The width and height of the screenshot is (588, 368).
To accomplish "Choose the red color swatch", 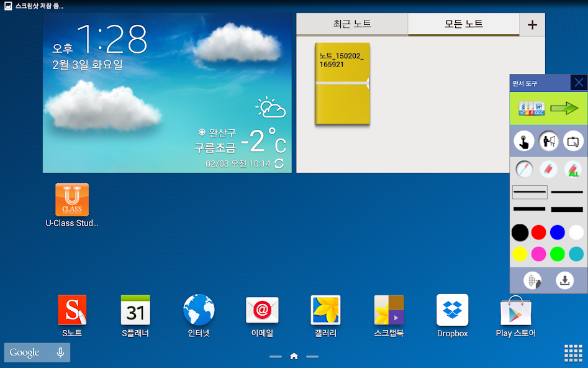I will pos(538,232).
